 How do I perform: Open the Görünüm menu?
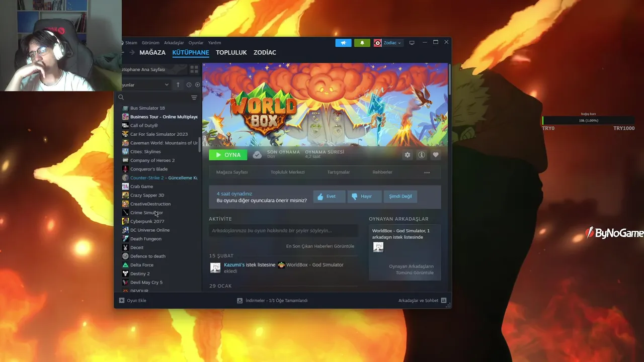point(150,43)
